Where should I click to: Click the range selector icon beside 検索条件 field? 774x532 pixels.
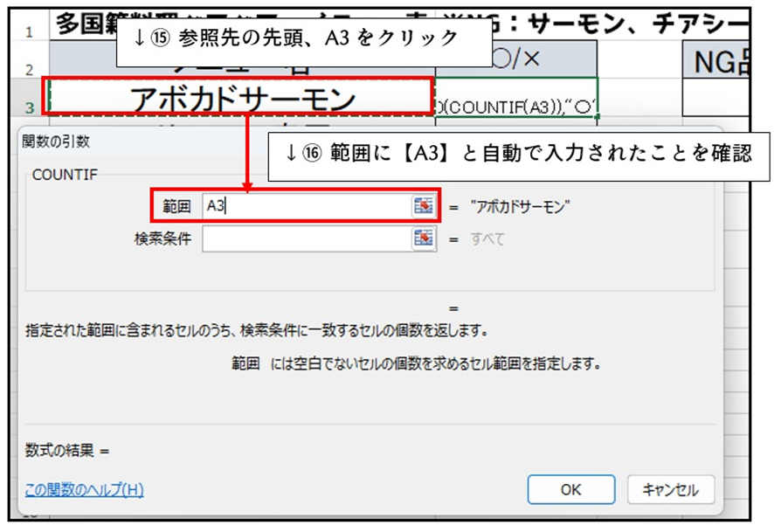(424, 238)
